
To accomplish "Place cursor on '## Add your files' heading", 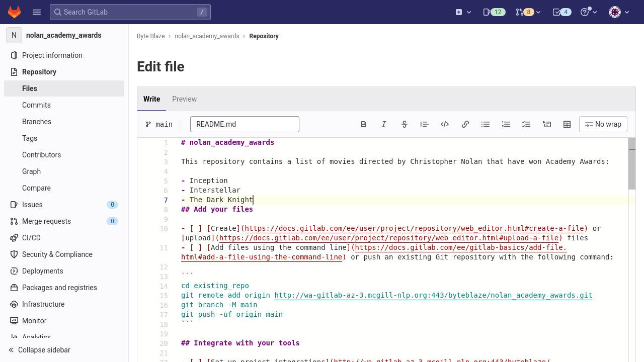I will coord(217,209).
